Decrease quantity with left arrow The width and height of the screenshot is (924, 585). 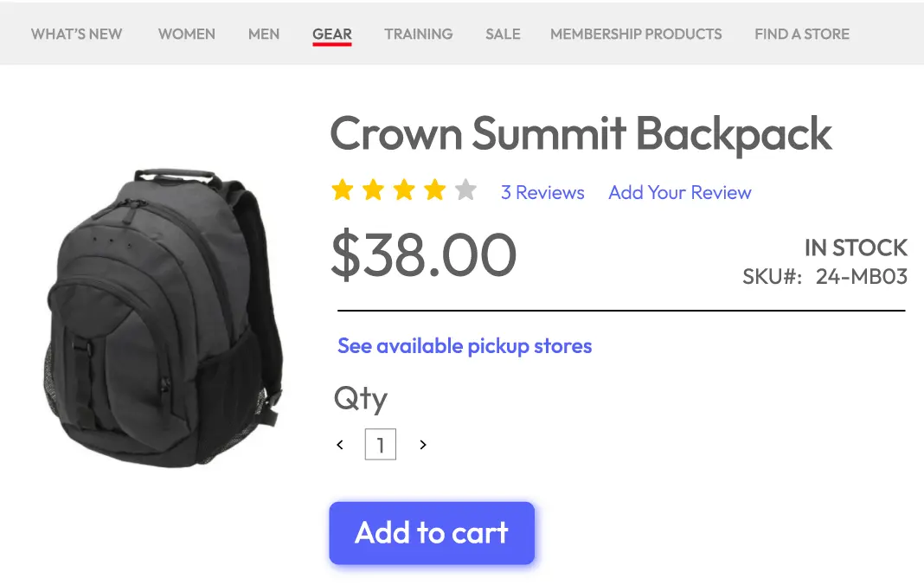340,445
